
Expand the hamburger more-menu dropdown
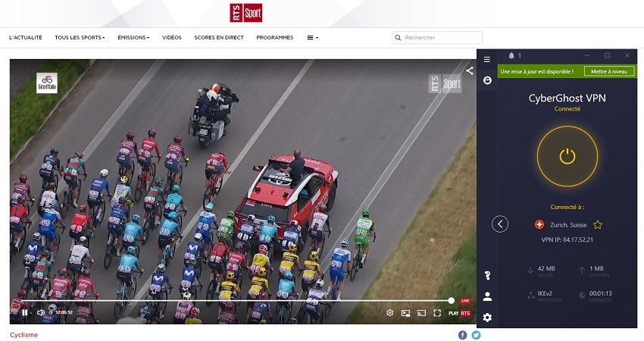tap(313, 37)
